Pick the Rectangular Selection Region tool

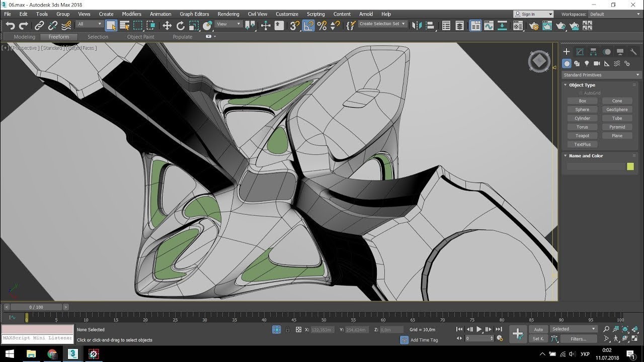(138, 26)
